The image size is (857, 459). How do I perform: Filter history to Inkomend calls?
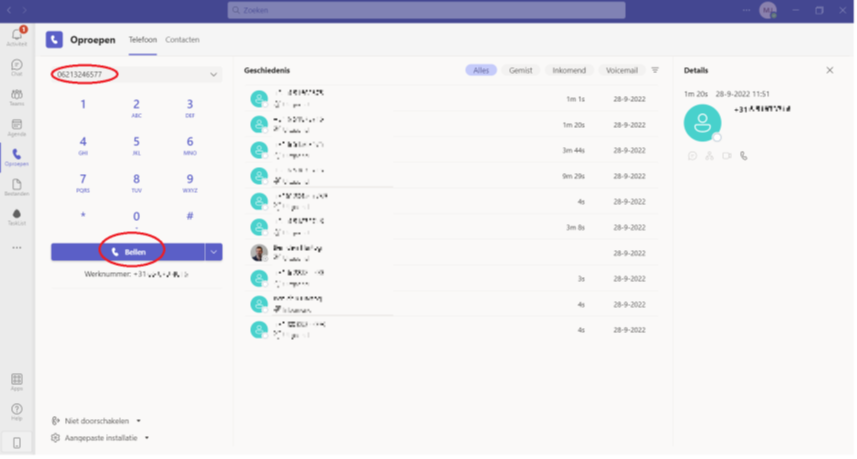coord(569,71)
